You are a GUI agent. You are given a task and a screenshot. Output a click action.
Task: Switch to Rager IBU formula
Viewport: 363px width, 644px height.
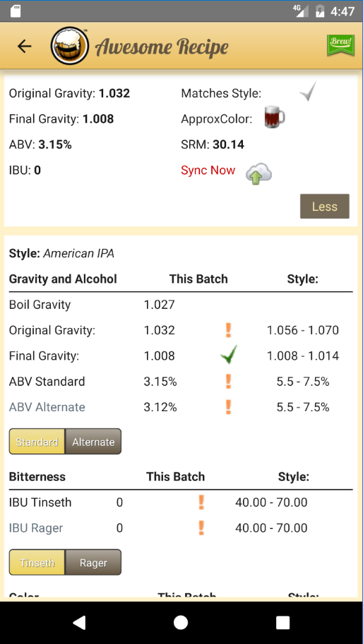[x=93, y=562]
